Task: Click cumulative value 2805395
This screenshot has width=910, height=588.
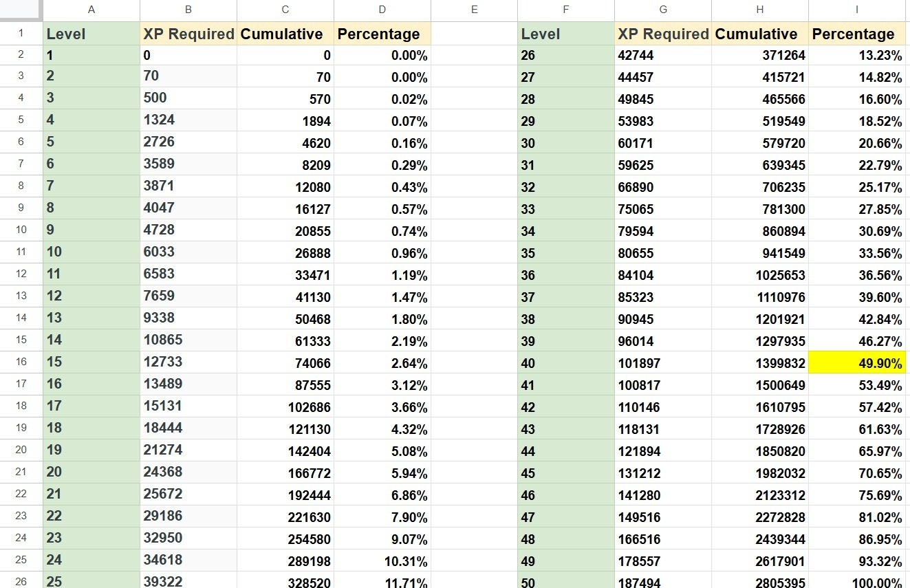Action: pyautogui.click(x=760, y=580)
